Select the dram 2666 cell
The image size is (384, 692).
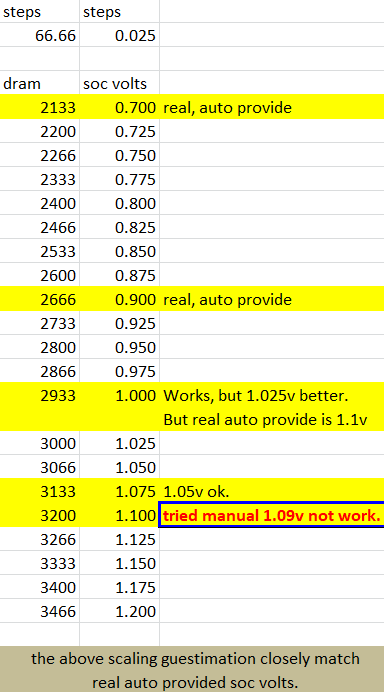(x=40, y=299)
